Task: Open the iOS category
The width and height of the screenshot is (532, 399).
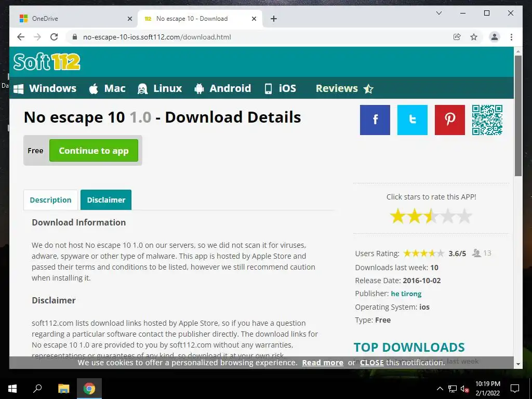Action: (x=280, y=88)
